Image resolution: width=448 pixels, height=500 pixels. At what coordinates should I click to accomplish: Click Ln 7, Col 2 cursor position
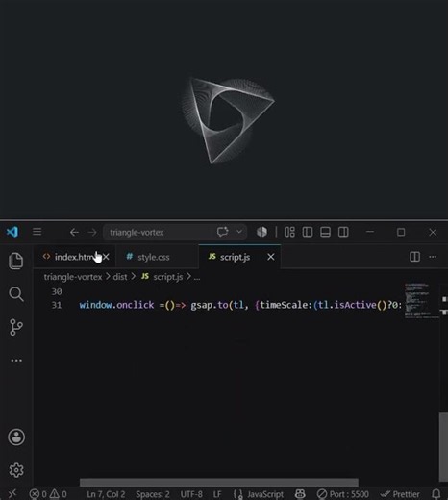pos(106,494)
